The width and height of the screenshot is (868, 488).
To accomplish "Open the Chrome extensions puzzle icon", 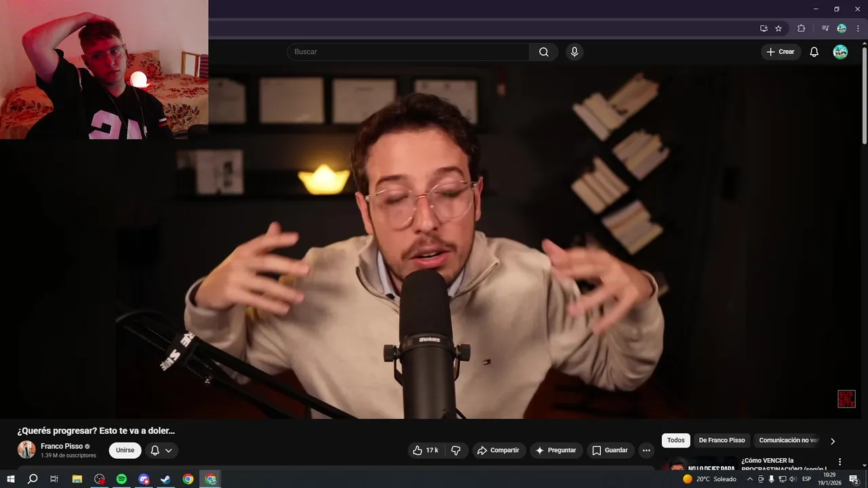I will (x=801, y=28).
